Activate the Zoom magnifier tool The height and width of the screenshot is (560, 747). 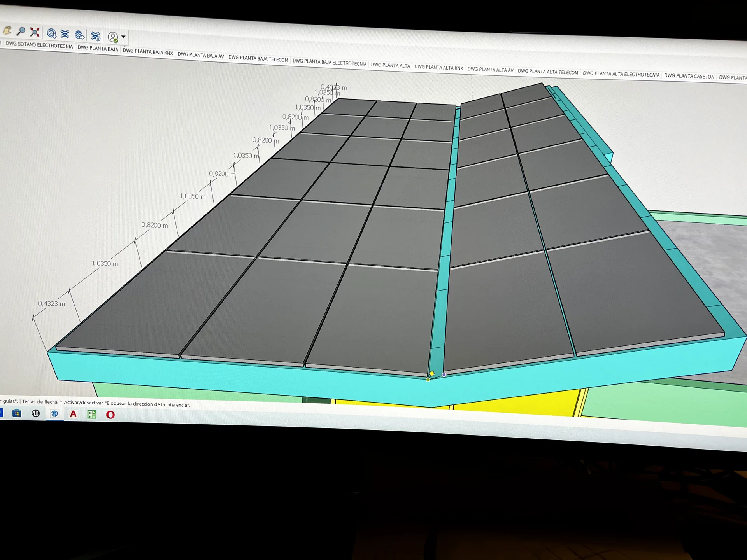pyautogui.click(x=21, y=31)
